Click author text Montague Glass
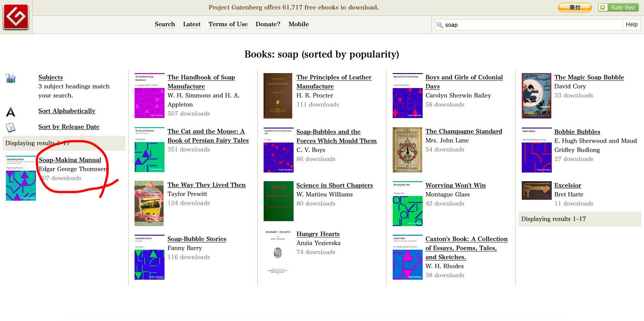Viewport: 644px width, 321px height. click(x=448, y=194)
